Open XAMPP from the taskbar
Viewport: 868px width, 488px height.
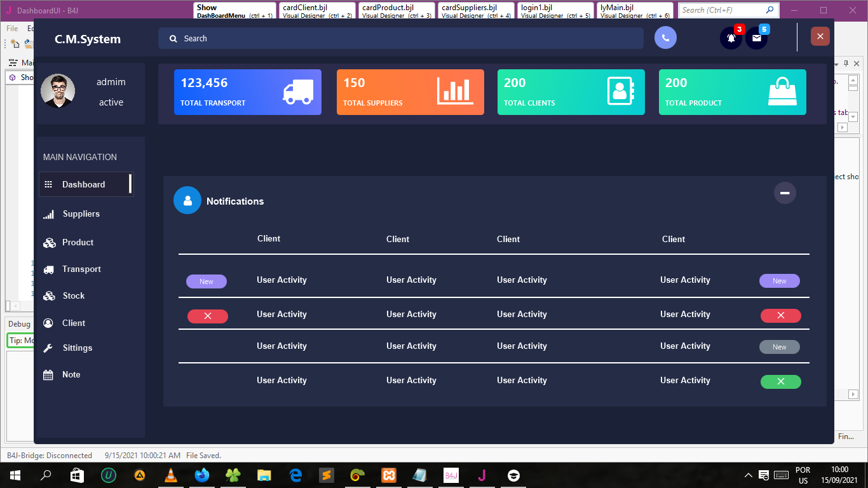click(x=389, y=475)
